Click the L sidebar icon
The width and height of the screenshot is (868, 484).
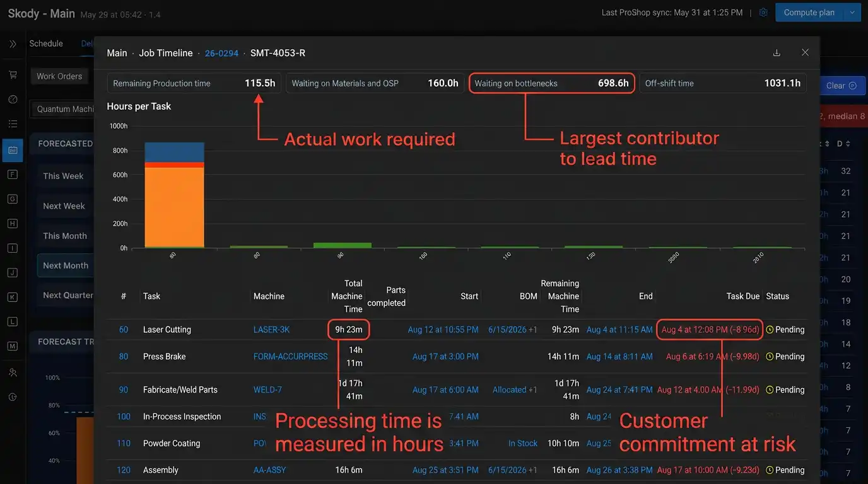pyautogui.click(x=13, y=322)
